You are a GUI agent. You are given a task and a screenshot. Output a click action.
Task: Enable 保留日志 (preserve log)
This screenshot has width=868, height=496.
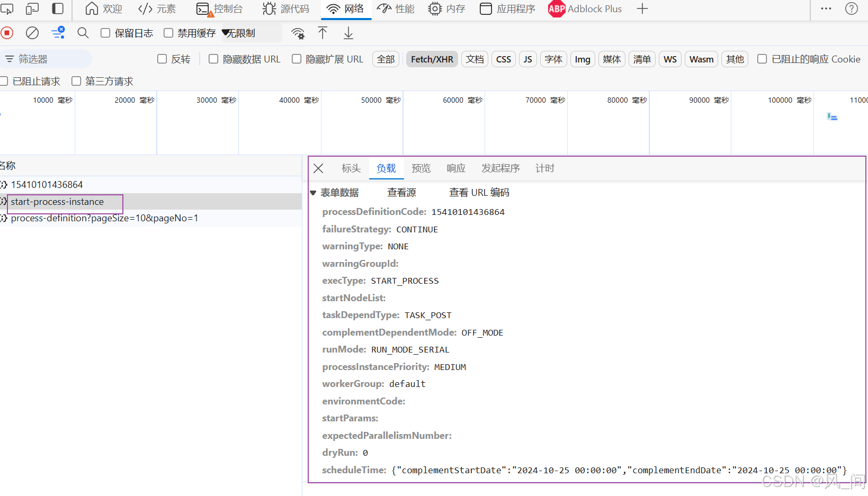click(x=105, y=33)
